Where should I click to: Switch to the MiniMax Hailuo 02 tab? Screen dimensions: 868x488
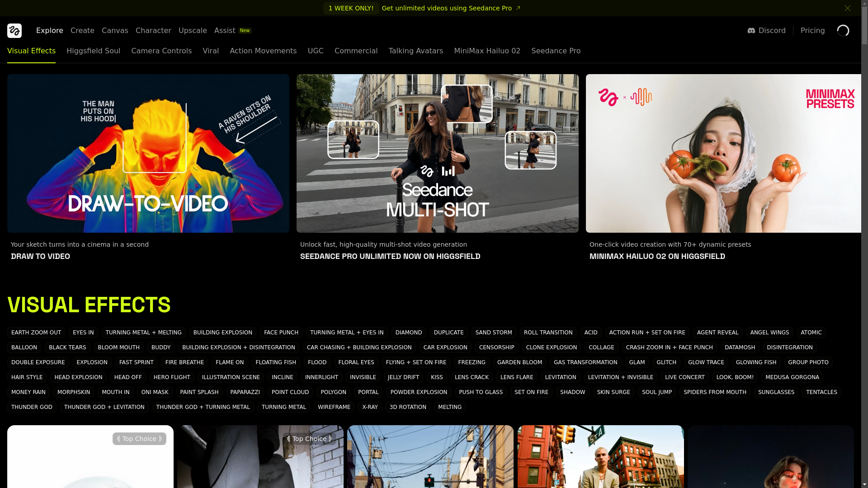(487, 51)
